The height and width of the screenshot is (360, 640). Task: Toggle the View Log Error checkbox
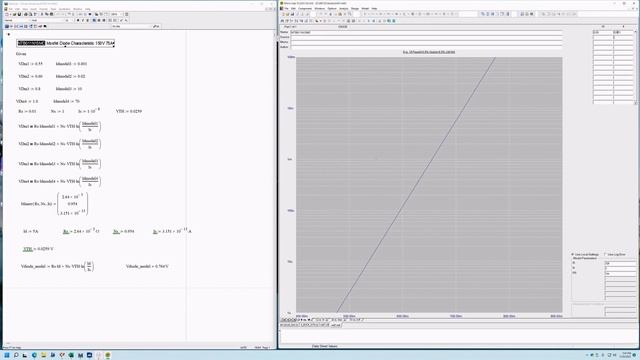[x=605, y=254]
